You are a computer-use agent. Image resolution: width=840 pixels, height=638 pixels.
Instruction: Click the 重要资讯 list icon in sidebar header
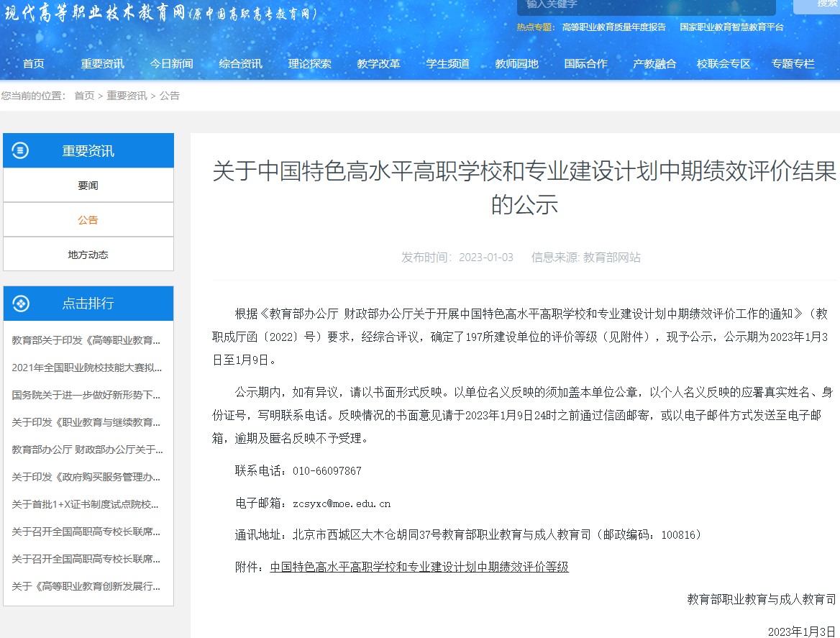click(x=22, y=150)
